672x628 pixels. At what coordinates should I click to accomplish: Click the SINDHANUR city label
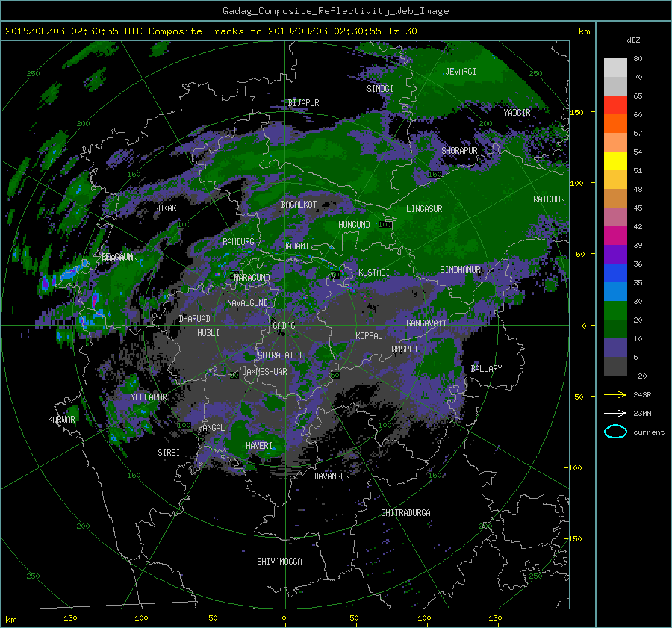pyautogui.click(x=460, y=270)
